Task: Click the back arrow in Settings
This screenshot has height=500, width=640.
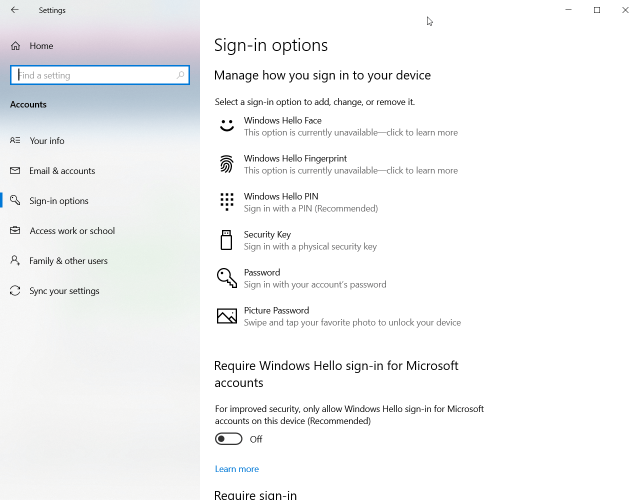Action: tap(15, 10)
